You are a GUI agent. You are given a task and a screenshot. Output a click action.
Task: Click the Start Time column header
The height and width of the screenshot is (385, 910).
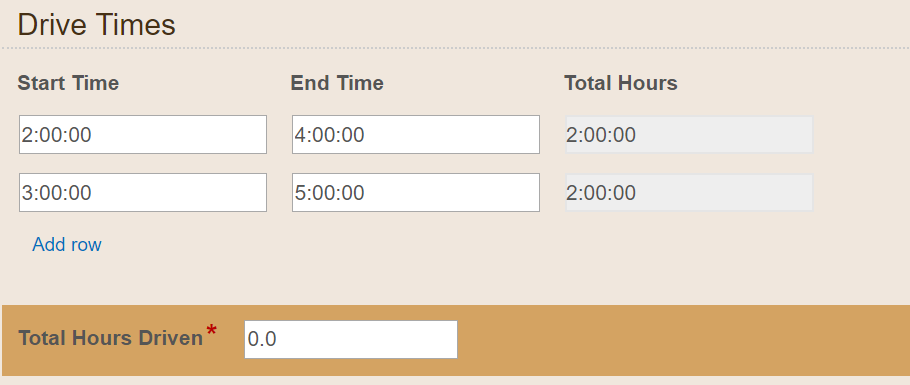coord(68,83)
